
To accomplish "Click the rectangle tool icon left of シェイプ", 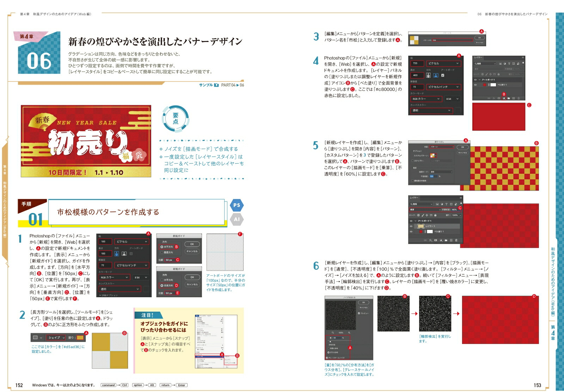I will (x=35, y=337).
